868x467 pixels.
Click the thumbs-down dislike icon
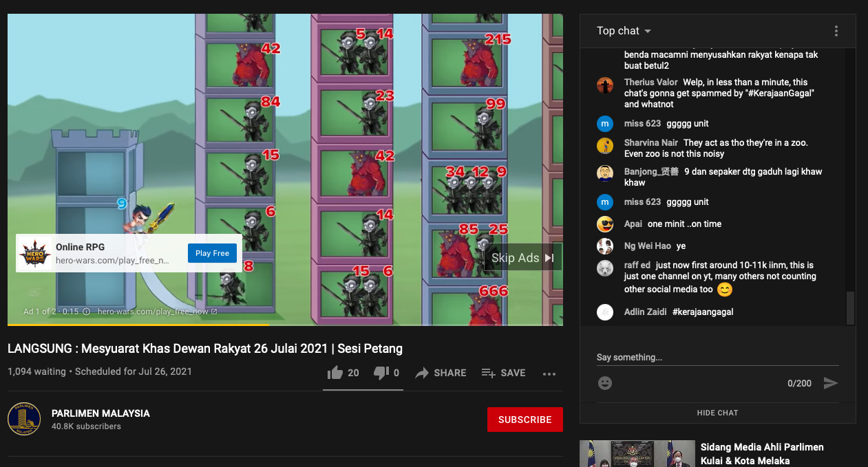381,373
